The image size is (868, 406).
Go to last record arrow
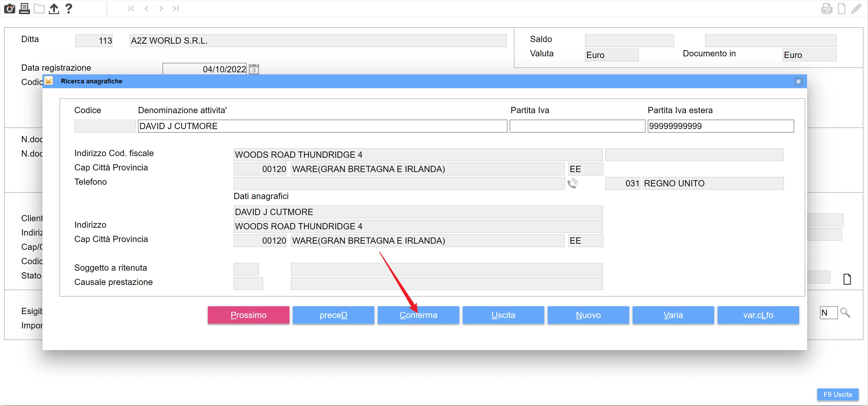click(x=175, y=9)
